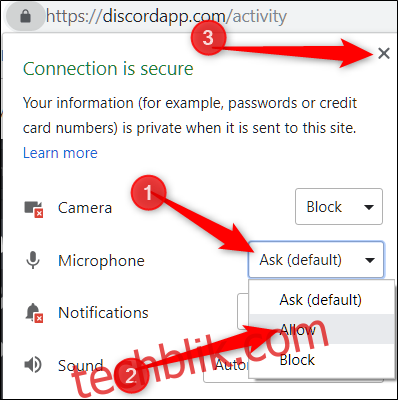Click the Camera dropdown arrow
Screen dimensions: 398x400
[x=369, y=207]
